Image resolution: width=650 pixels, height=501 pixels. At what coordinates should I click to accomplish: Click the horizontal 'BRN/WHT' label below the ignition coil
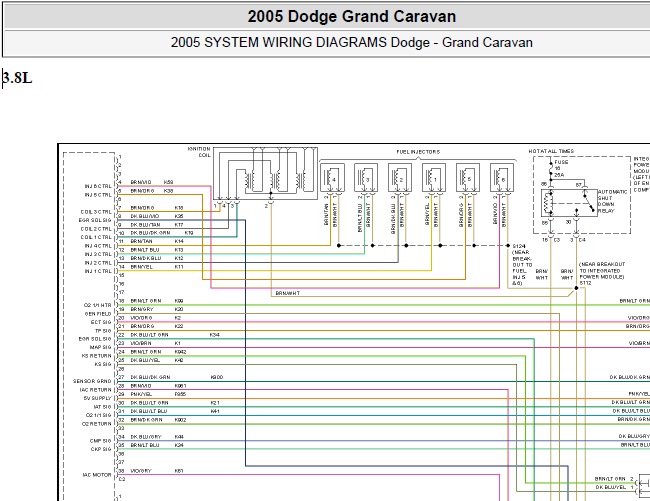click(288, 293)
